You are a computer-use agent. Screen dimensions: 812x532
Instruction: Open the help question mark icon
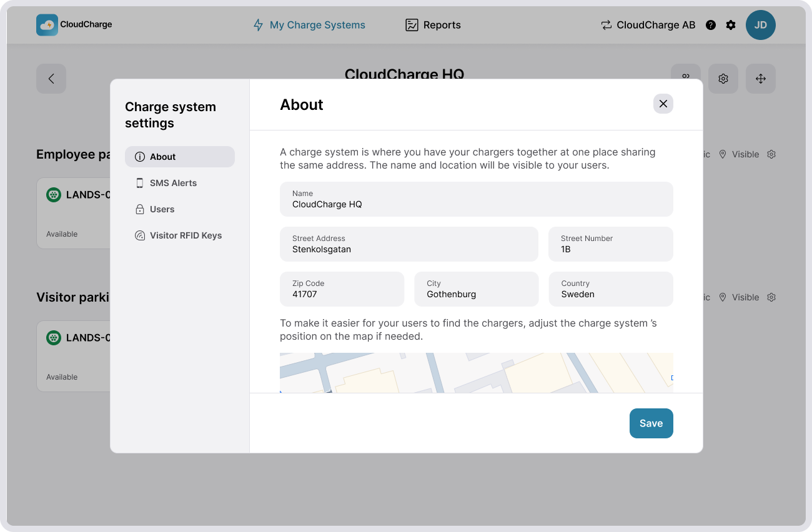point(711,25)
